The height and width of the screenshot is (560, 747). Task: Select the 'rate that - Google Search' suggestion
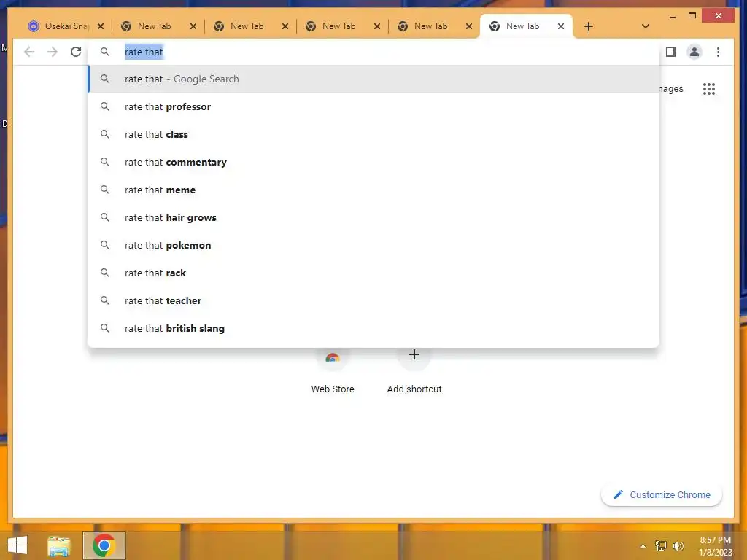373,79
